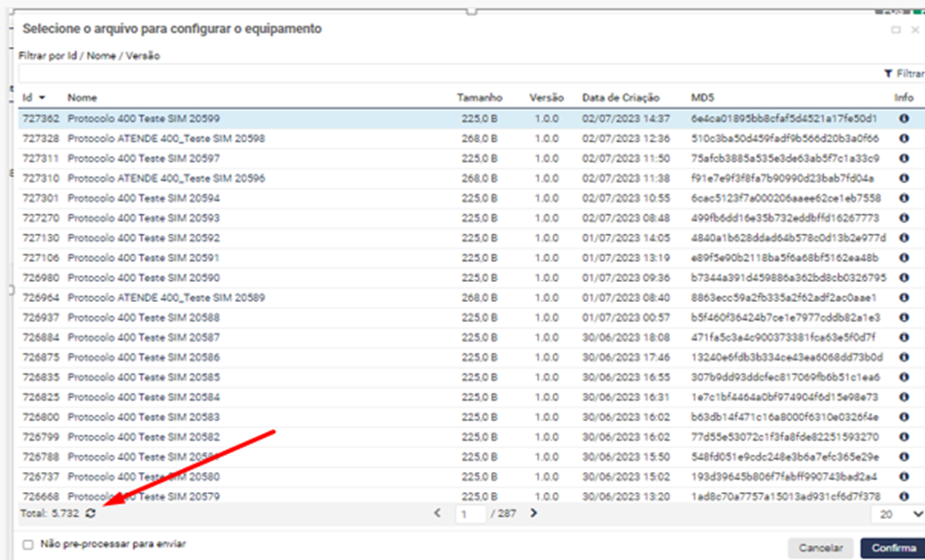Screen dimensions: 925x560
Task: Enable 'Não pre-processar para enviar' checkbox
Action: [x=28, y=544]
